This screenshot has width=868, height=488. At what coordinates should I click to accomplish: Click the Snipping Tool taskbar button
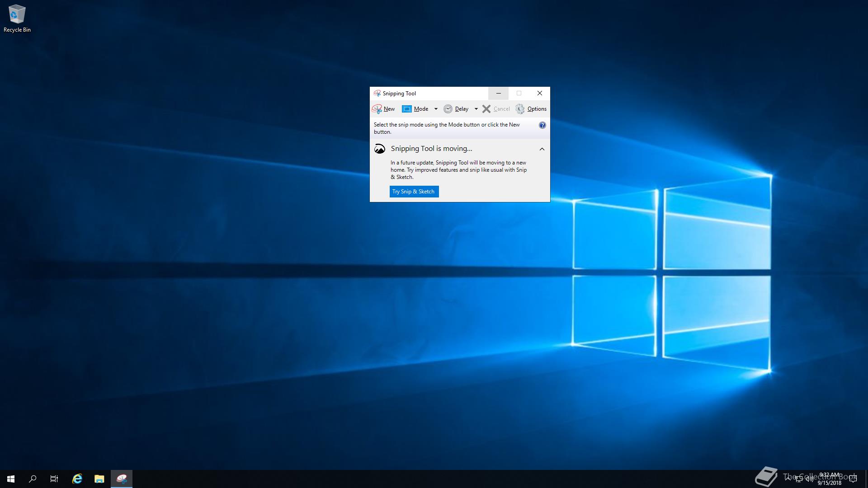click(x=122, y=479)
